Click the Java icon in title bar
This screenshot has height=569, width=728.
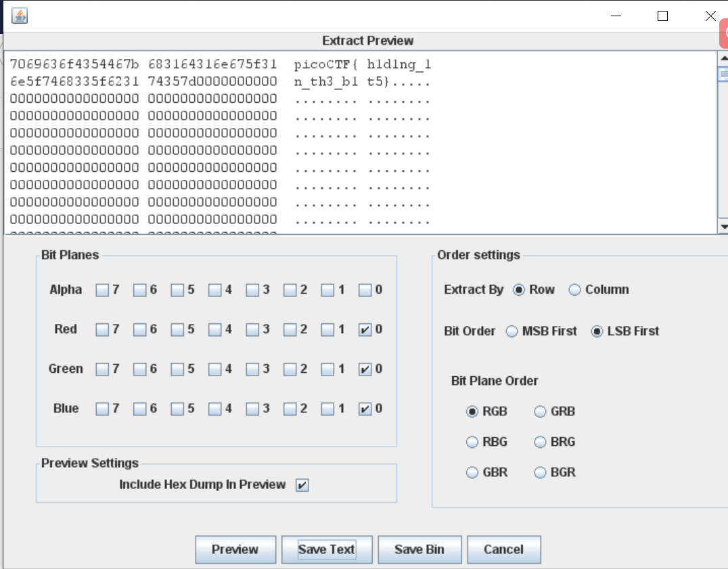click(x=20, y=16)
